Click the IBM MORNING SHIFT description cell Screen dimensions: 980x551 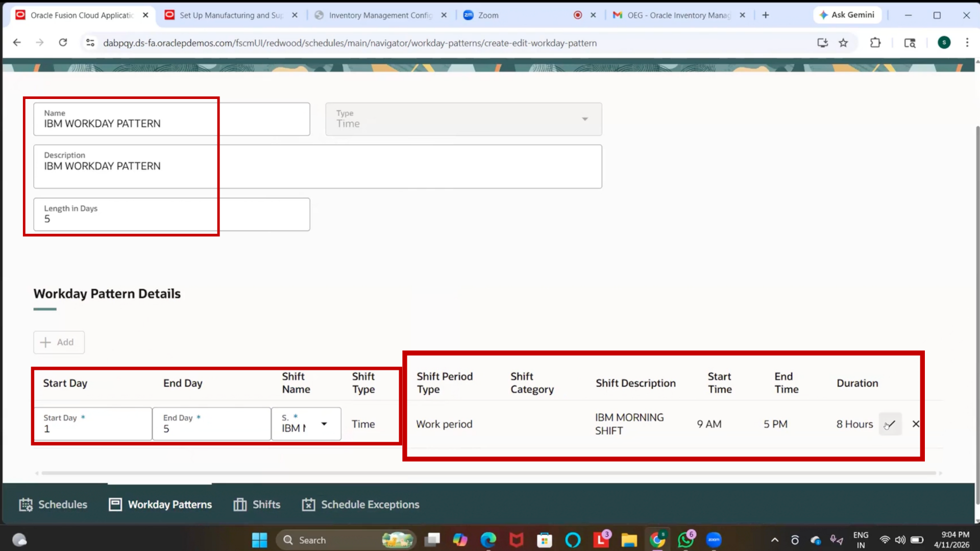(629, 424)
